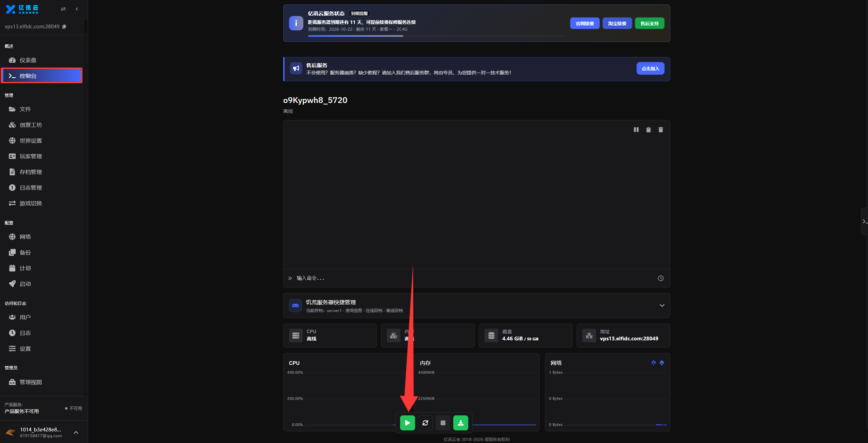The image size is (868, 443).
Task: Pause console output with pause icon
Action: [x=636, y=130]
